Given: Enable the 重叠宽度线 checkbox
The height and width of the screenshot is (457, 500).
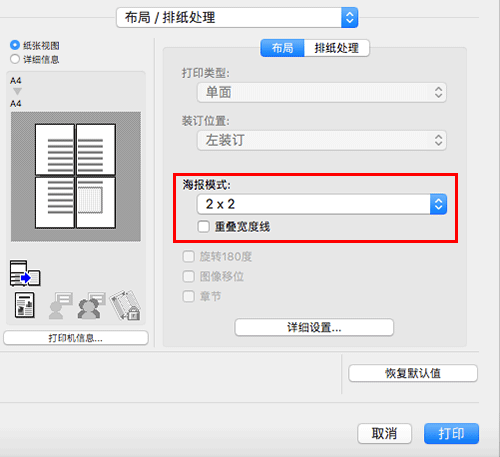Looking at the screenshot, I should [203, 227].
